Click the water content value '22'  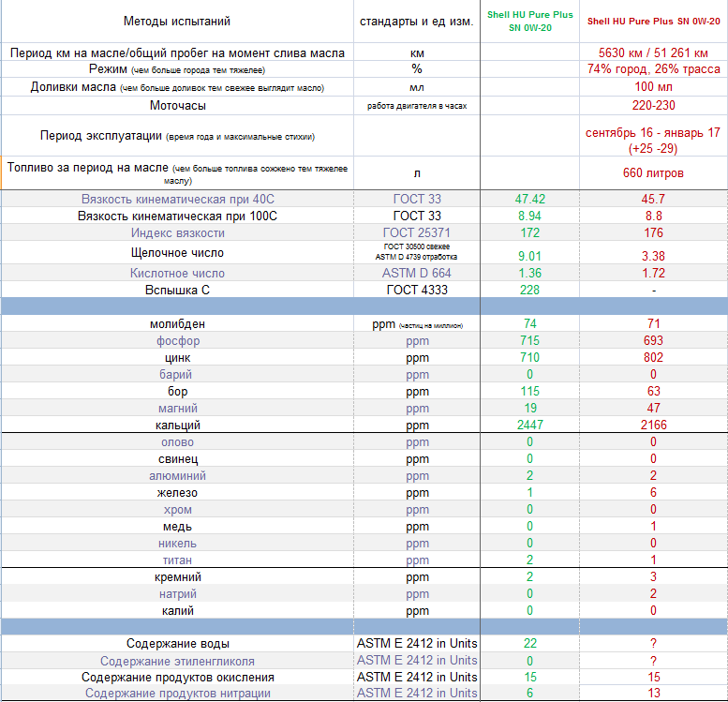(x=529, y=644)
